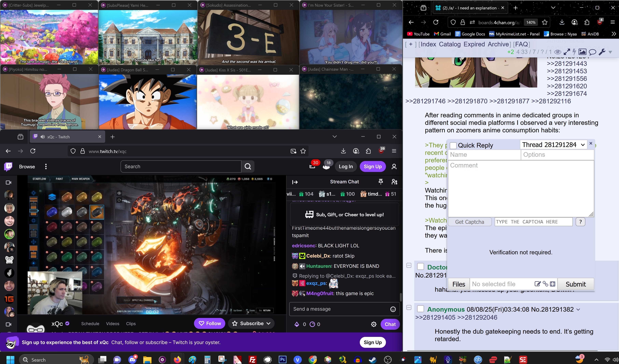Open emote picker in chat message box
Screen dimensions: 619x364
tap(393, 309)
